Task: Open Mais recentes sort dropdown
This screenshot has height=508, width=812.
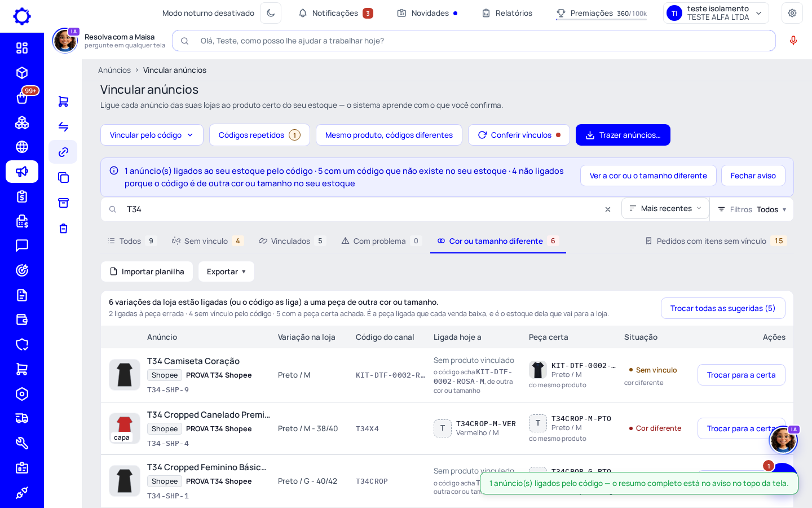Action: (665, 208)
